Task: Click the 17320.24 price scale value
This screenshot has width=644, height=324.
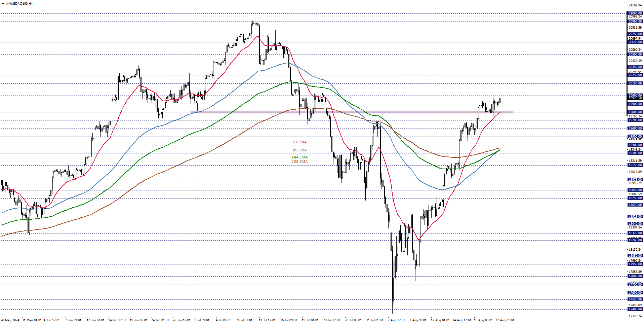Action: pos(635,316)
